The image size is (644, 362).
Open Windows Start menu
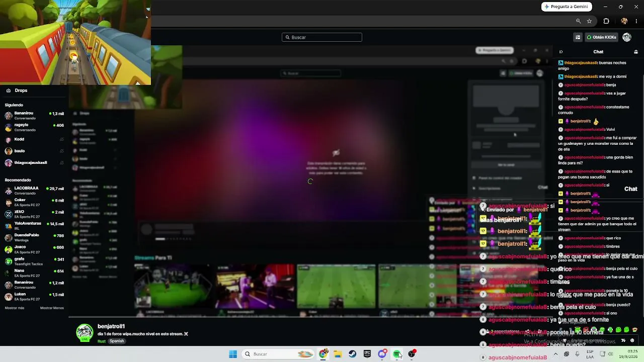tap(233, 354)
